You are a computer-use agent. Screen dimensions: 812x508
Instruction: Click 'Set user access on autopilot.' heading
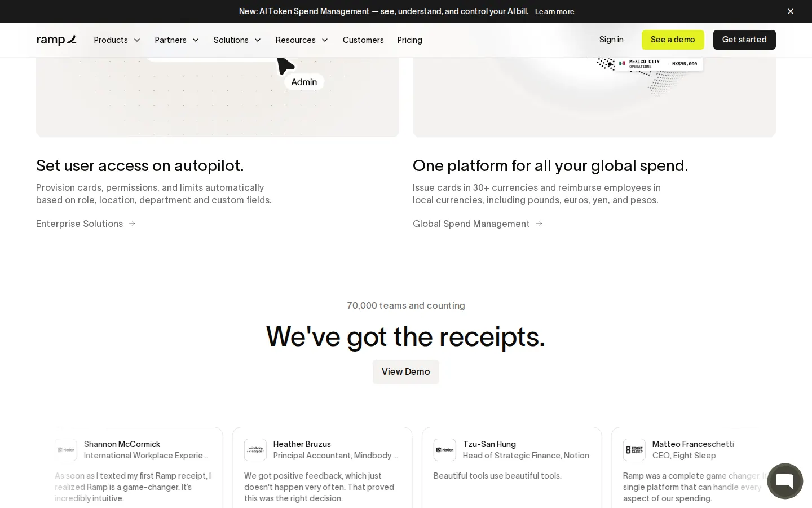[x=140, y=165]
